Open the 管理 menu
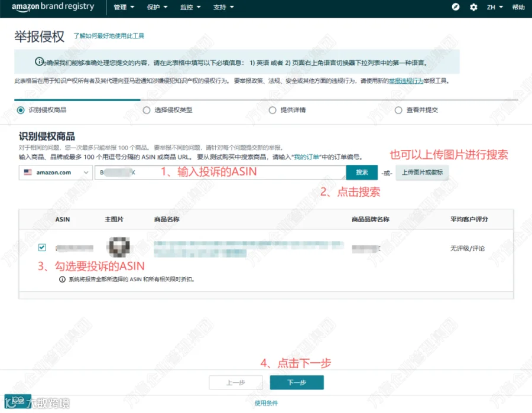 tap(124, 7)
